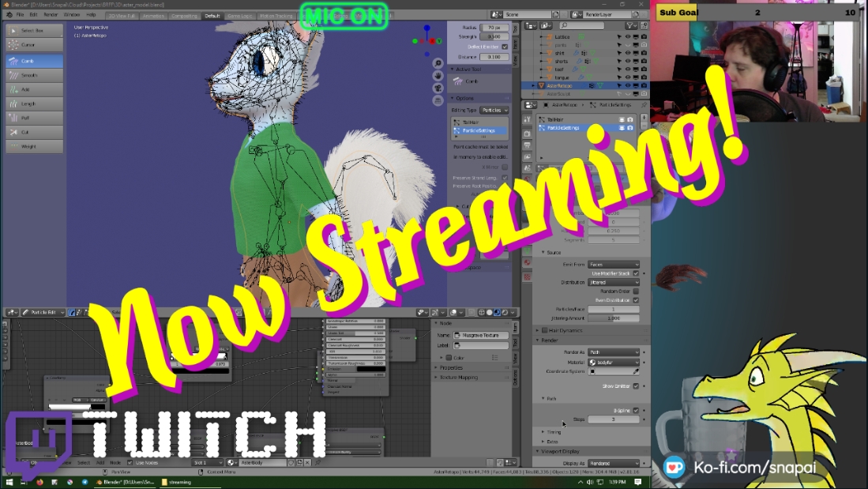Select the AsterRetopo object in outliner
The height and width of the screenshot is (489, 868).
pos(560,86)
